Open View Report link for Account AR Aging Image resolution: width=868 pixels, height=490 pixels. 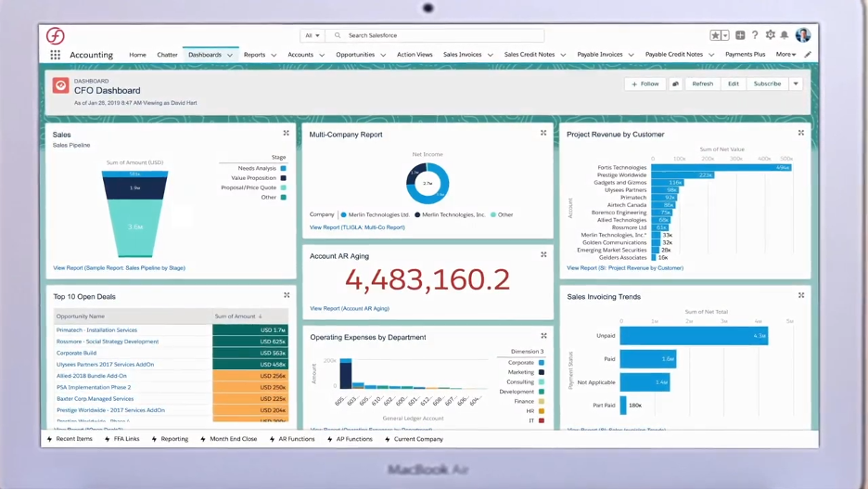pos(350,308)
